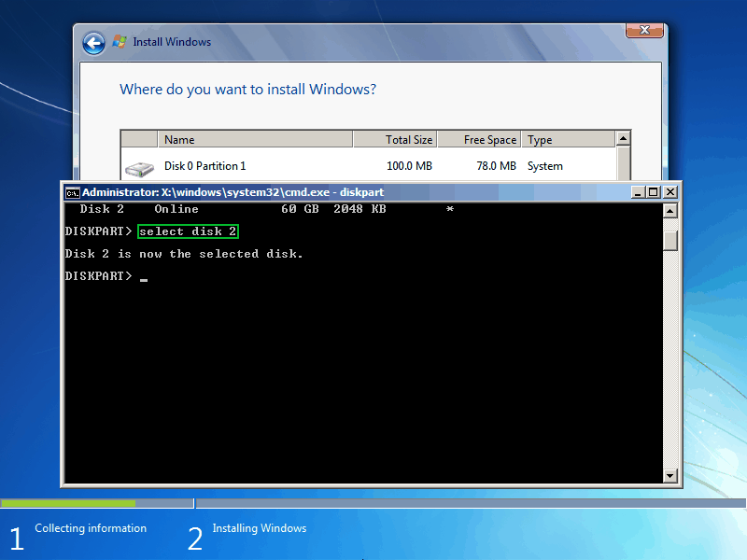Maximize the diskpart command window
The image size is (747, 560).
coord(653,192)
